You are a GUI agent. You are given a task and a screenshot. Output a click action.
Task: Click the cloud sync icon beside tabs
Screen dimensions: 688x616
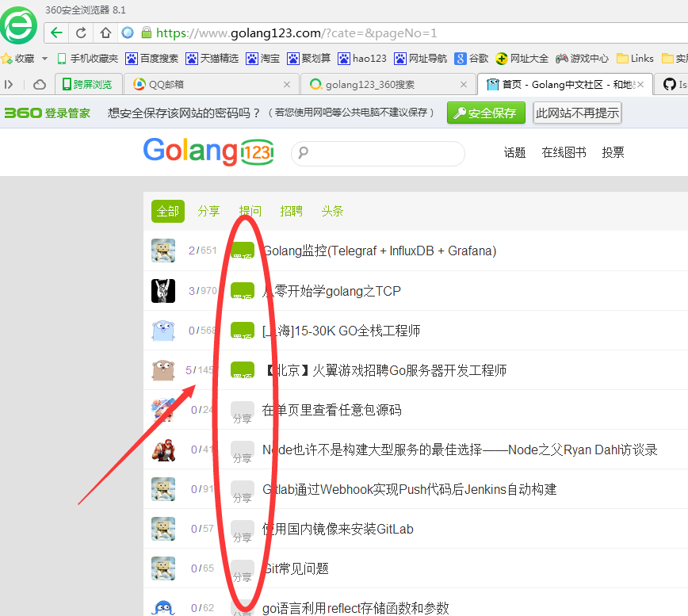pyautogui.click(x=40, y=84)
